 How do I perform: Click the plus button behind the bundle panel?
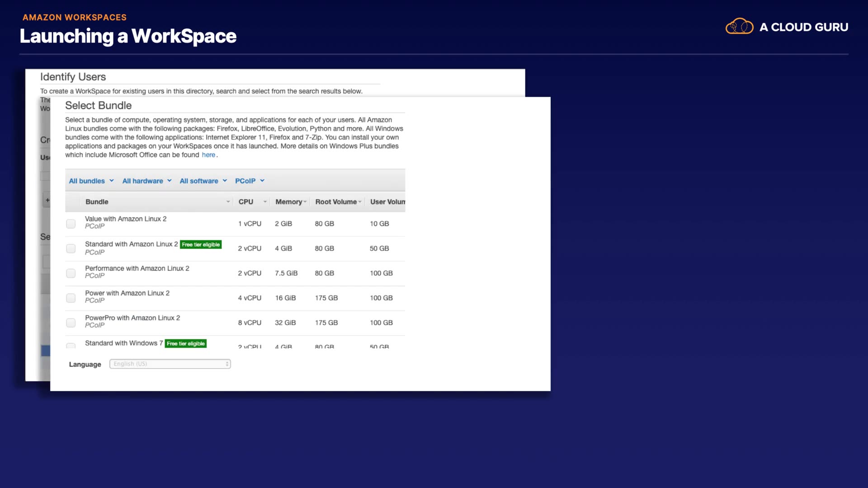(47, 200)
